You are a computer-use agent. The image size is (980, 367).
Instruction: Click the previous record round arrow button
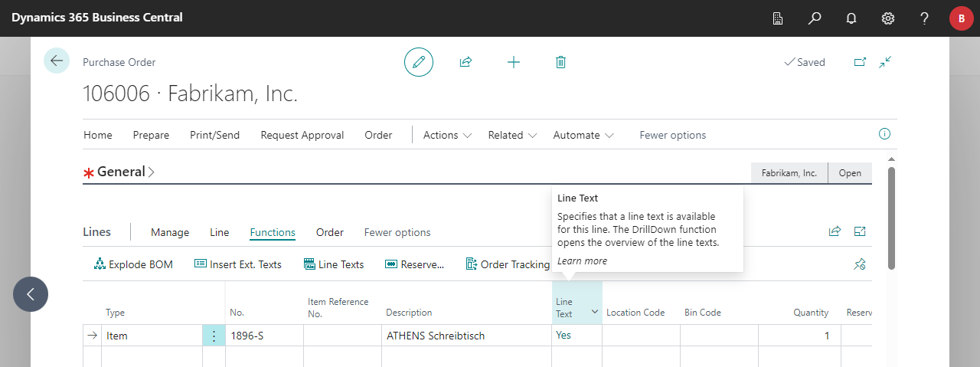click(31, 294)
